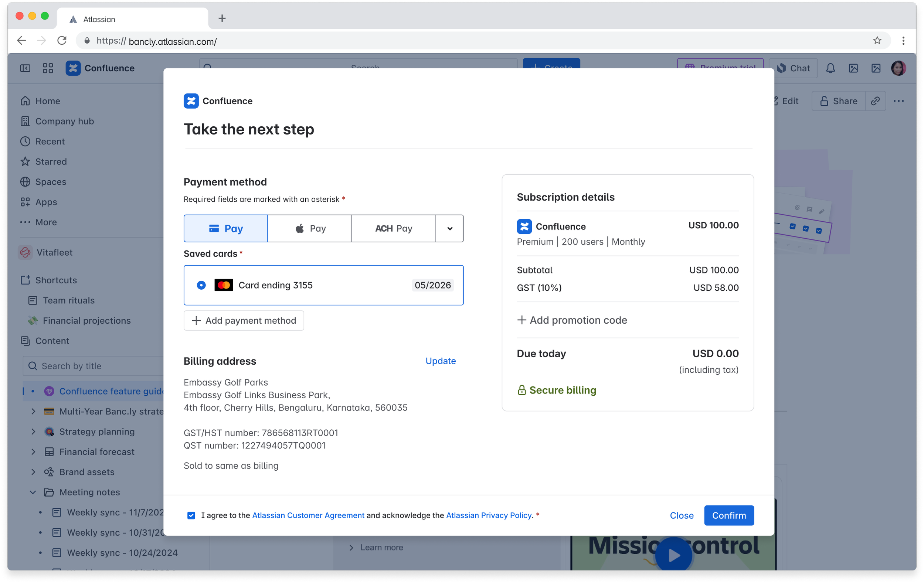Select the card ending 3155 radio button
Image resolution: width=924 pixels, height=583 pixels.
tap(201, 285)
